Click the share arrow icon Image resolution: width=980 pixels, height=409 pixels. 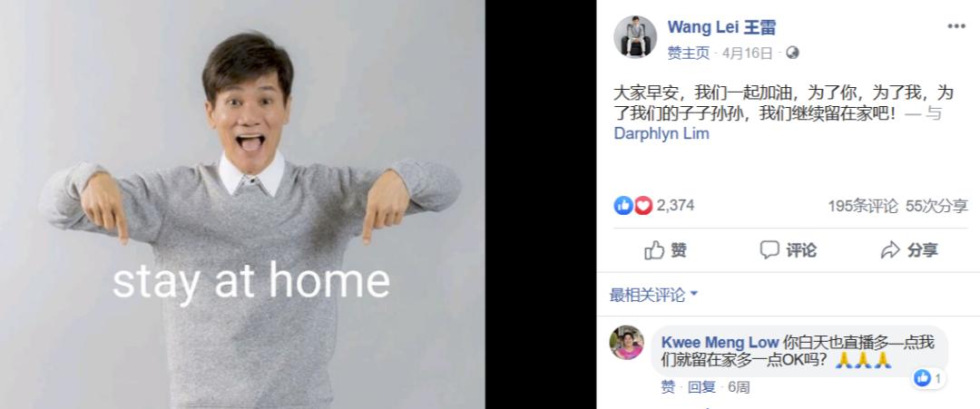pyautogui.click(x=890, y=251)
